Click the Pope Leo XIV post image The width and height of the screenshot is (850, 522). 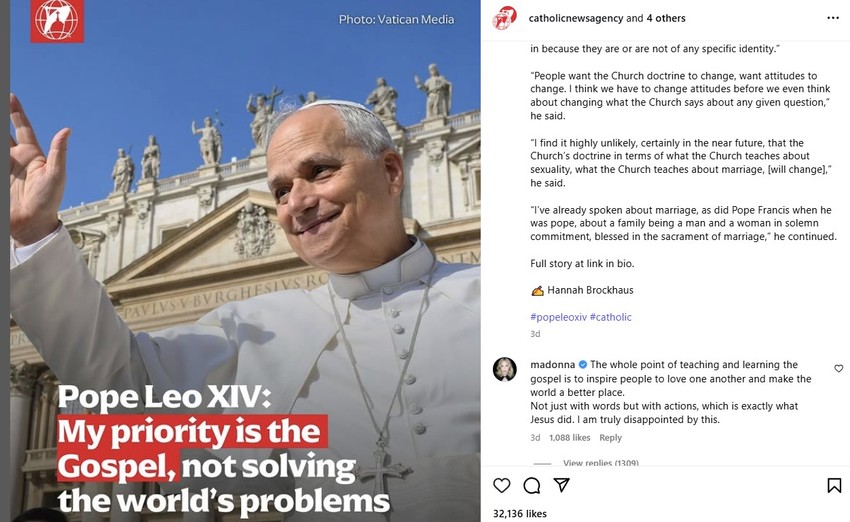[x=245, y=261]
